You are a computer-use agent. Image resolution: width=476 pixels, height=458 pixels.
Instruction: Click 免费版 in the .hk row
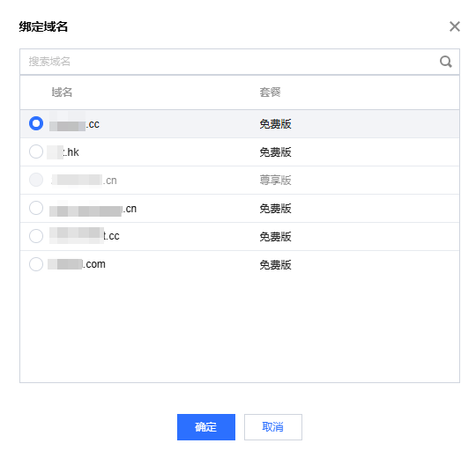[275, 152]
